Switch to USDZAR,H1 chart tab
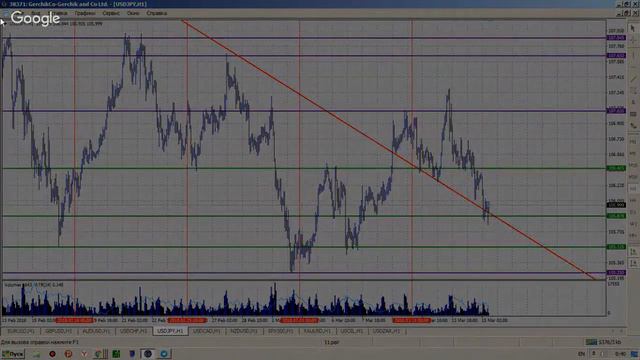 click(x=387, y=331)
